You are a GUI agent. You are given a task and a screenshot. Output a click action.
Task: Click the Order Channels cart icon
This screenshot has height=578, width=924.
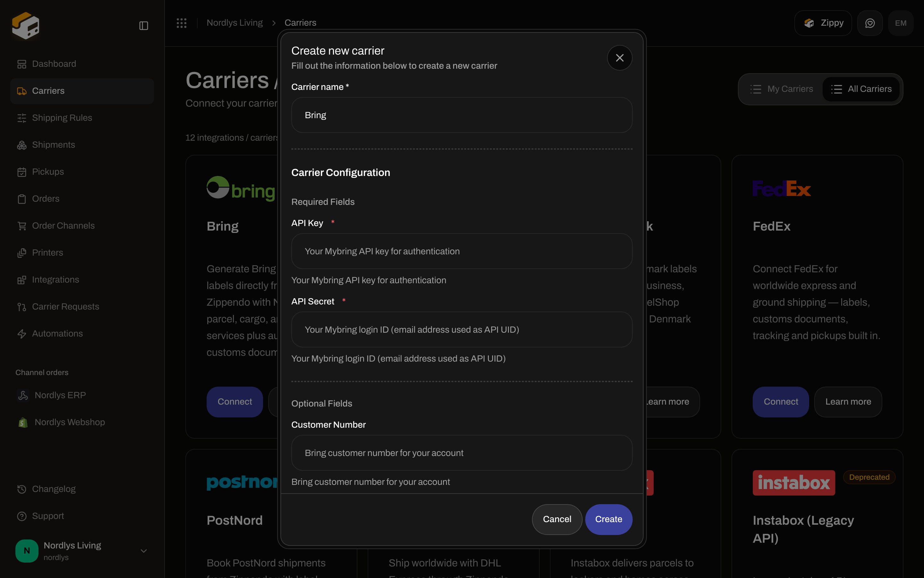(22, 226)
